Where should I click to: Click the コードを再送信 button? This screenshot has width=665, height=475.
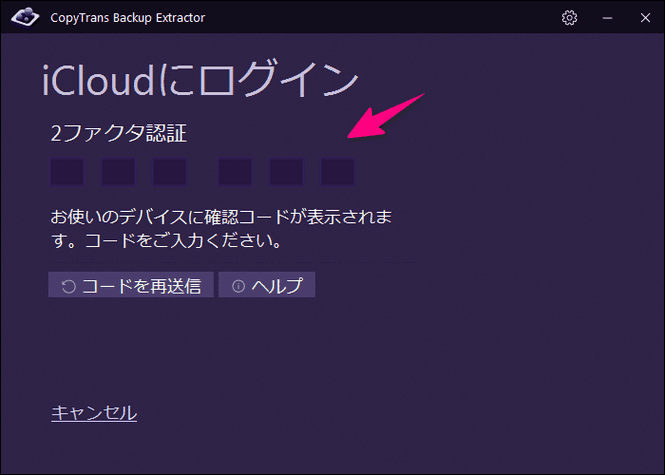(131, 285)
